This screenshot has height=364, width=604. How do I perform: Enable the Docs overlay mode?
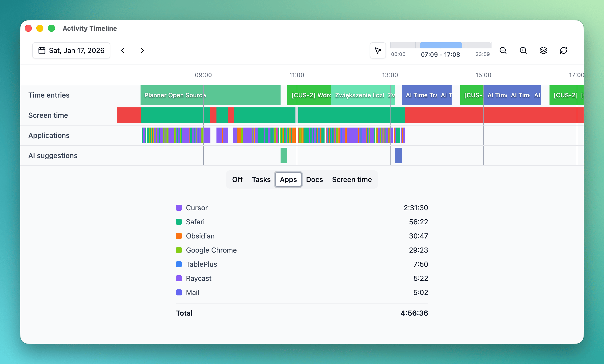[x=314, y=179]
